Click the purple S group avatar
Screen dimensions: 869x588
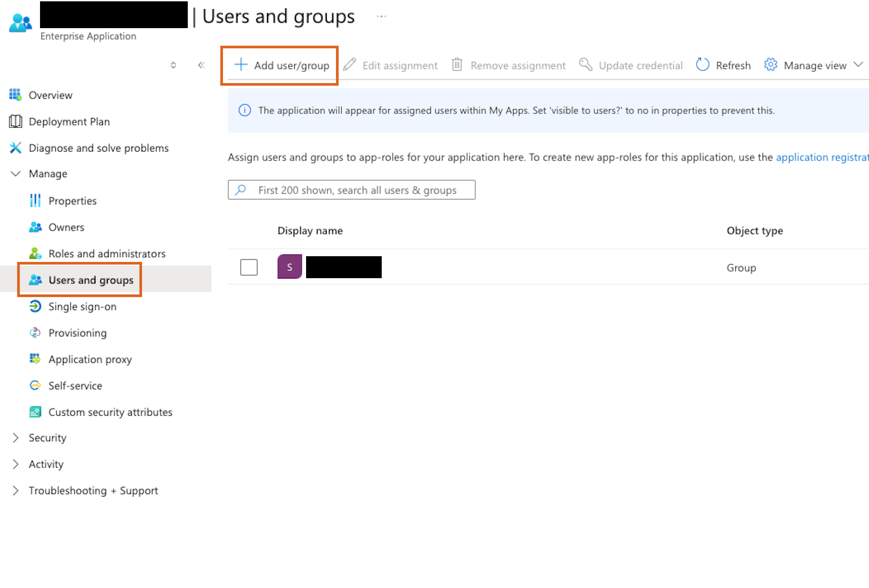(x=289, y=267)
